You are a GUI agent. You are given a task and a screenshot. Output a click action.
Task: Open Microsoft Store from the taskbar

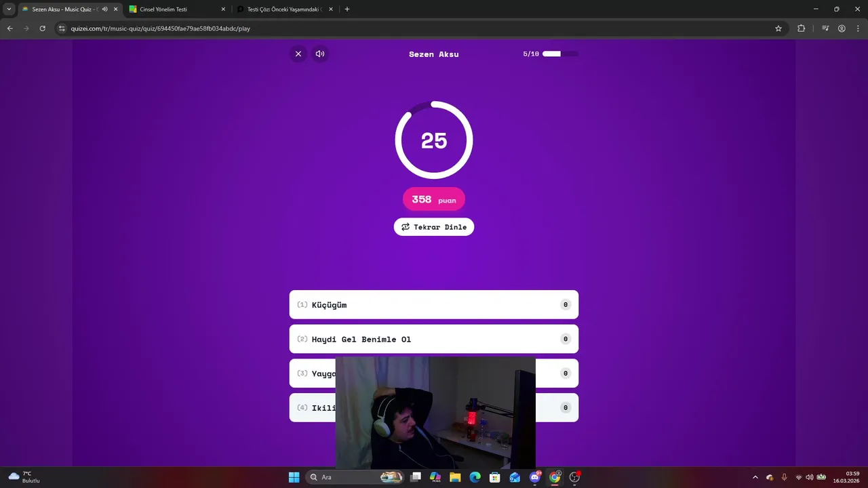point(495,477)
